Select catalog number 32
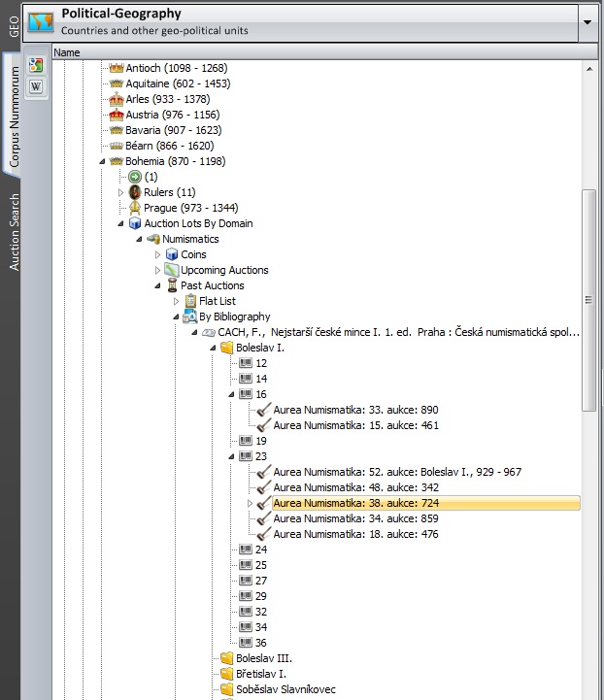Viewport: 604px width, 700px height. pos(261,612)
